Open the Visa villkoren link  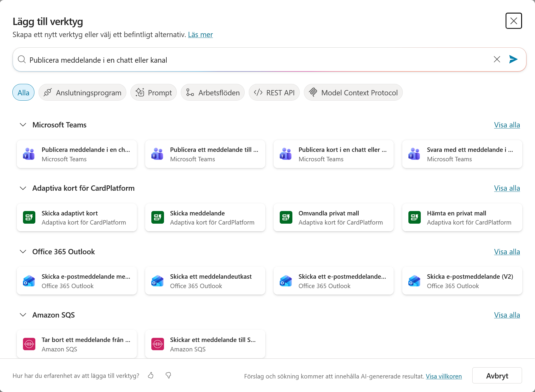(444, 376)
